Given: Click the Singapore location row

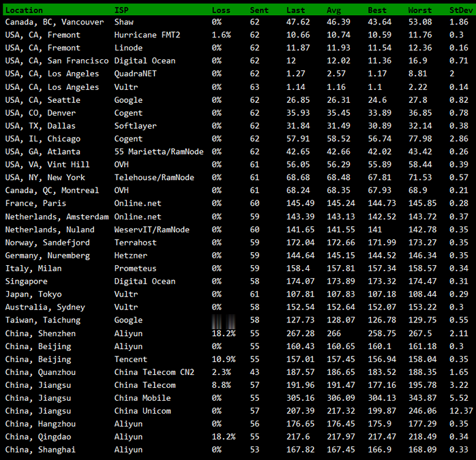Looking at the screenshot, I should [x=26, y=281].
